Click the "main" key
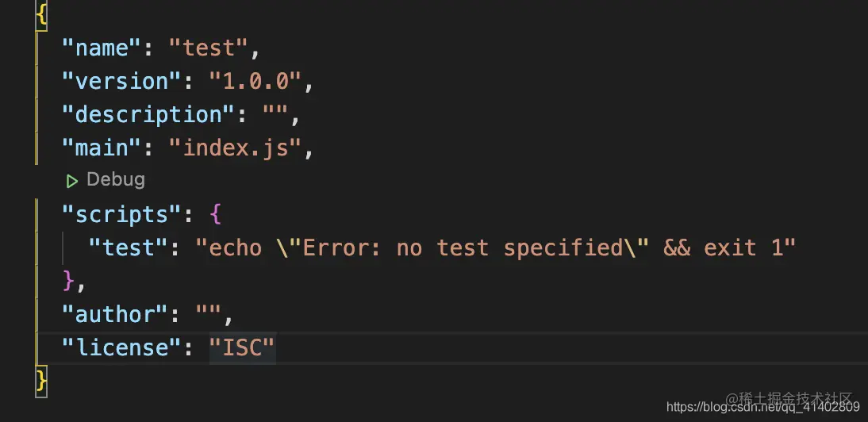Viewport: 868px width, 422px height. pyautogui.click(x=102, y=148)
